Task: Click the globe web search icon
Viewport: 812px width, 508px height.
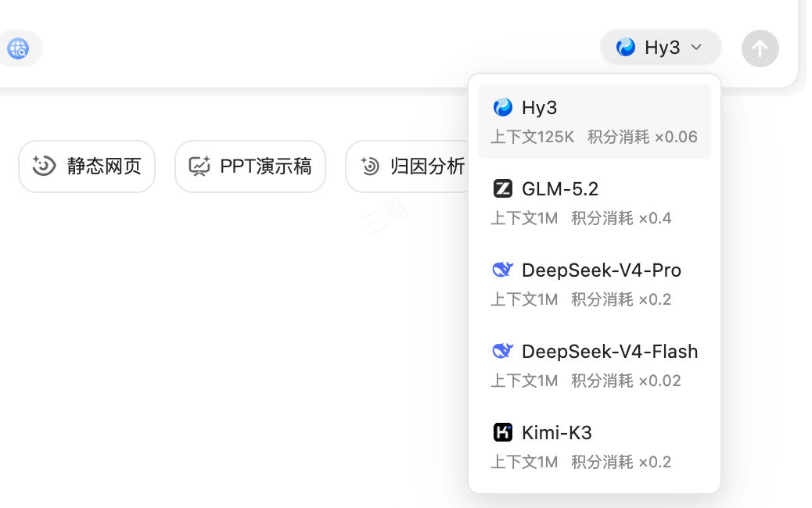Action: tap(18, 48)
